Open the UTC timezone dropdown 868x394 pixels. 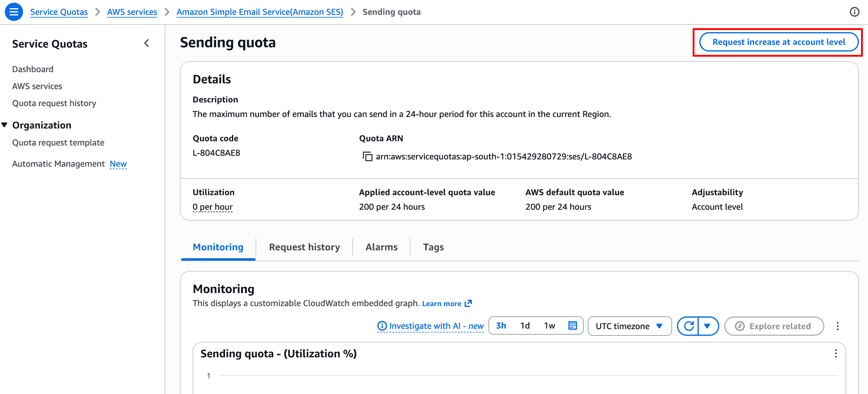point(629,326)
